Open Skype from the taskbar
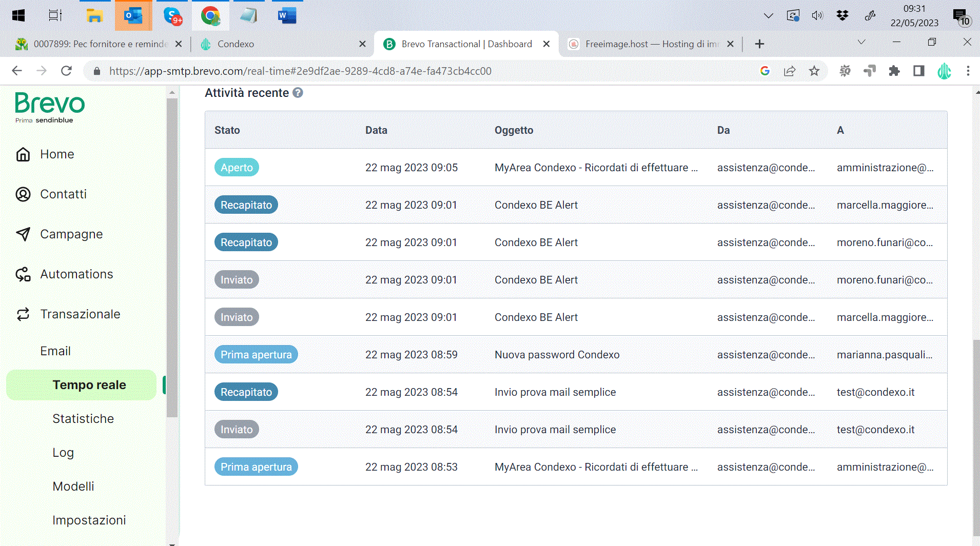 coord(173,16)
